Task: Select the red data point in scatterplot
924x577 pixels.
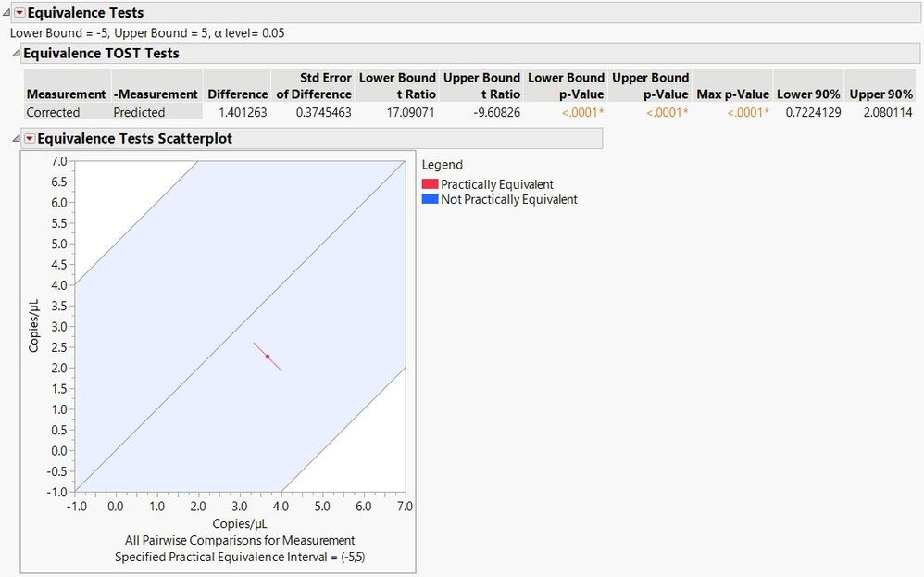Action: pyautogui.click(x=268, y=357)
